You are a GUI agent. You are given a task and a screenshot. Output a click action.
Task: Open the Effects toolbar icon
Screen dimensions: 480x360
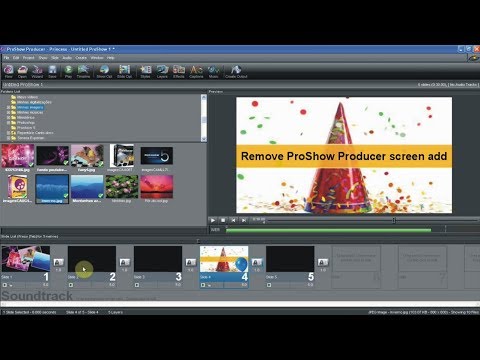coord(179,70)
